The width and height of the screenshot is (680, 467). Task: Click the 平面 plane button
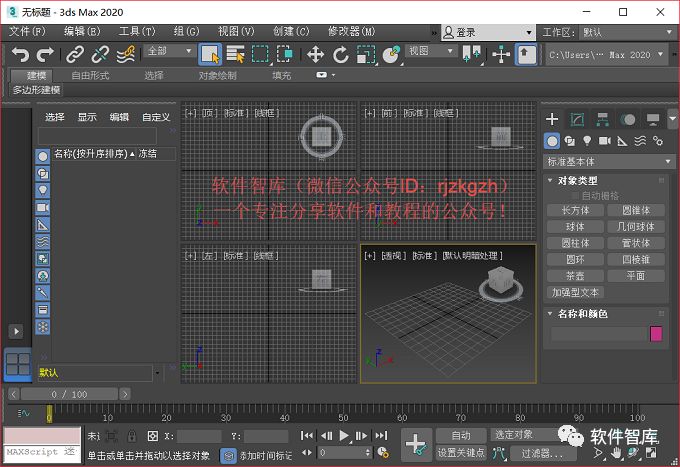[636, 276]
